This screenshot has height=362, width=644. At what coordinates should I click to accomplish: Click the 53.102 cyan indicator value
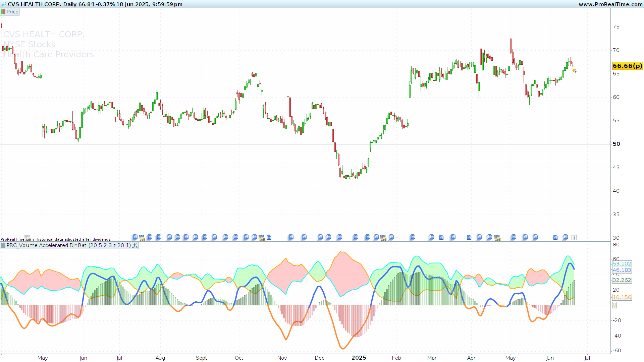coord(622,264)
